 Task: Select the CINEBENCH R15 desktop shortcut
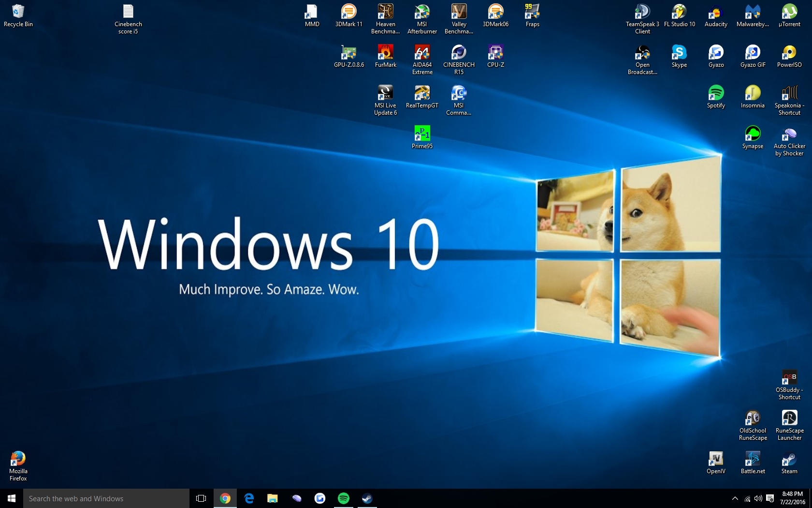tap(459, 60)
